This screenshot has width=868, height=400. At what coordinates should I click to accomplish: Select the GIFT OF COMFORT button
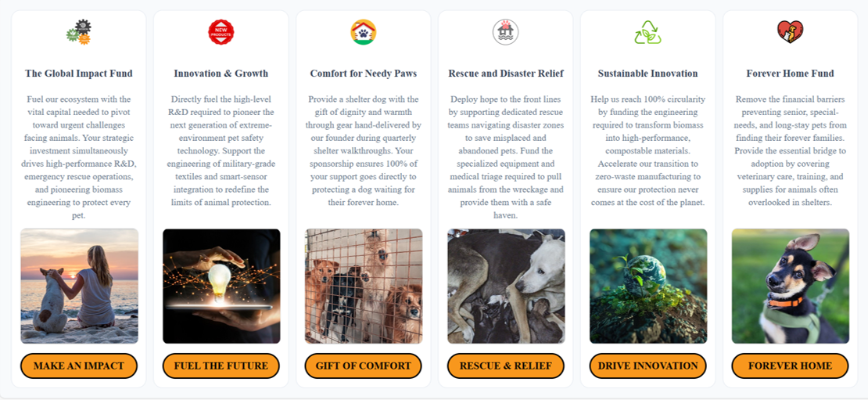pos(363,366)
